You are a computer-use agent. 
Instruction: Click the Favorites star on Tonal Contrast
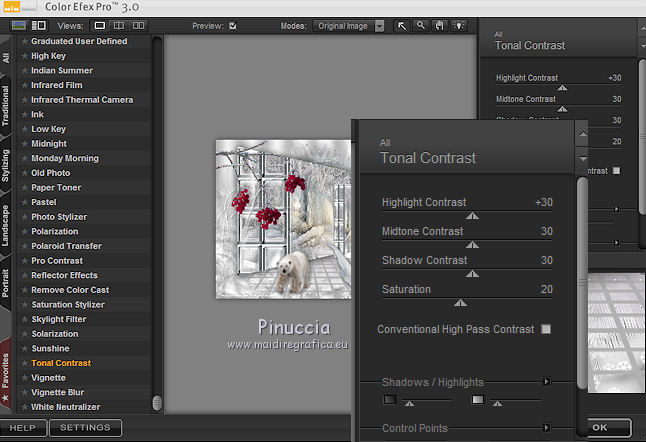point(24,363)
